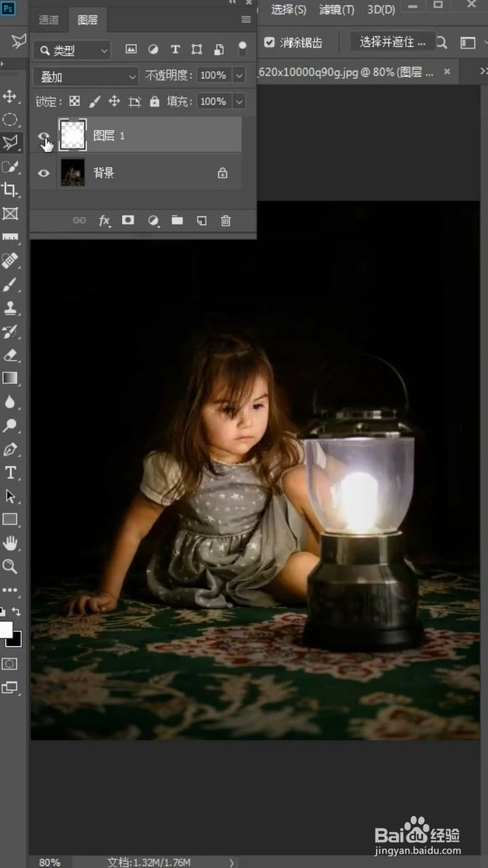Viewport: 488px width, 868px height.
Task: Select the Spot Healing Brush tool
Action: [9, 261]
